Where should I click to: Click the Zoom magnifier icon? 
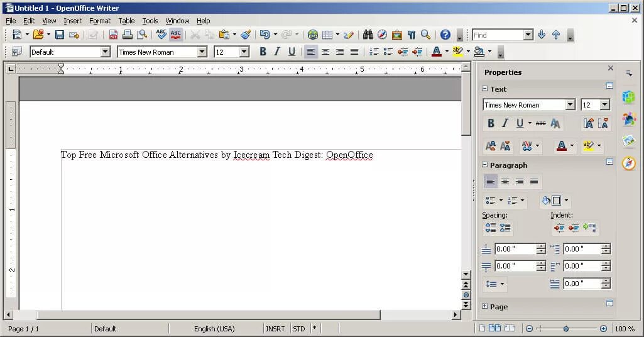(425, 35)
